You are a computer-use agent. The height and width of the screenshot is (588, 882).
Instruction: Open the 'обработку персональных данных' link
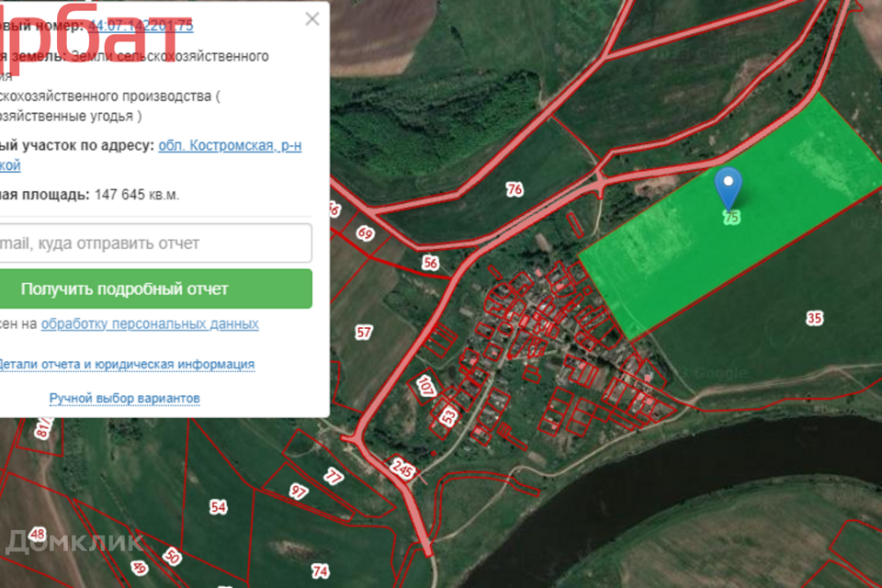pyautogui.click(x=150, y=324)
